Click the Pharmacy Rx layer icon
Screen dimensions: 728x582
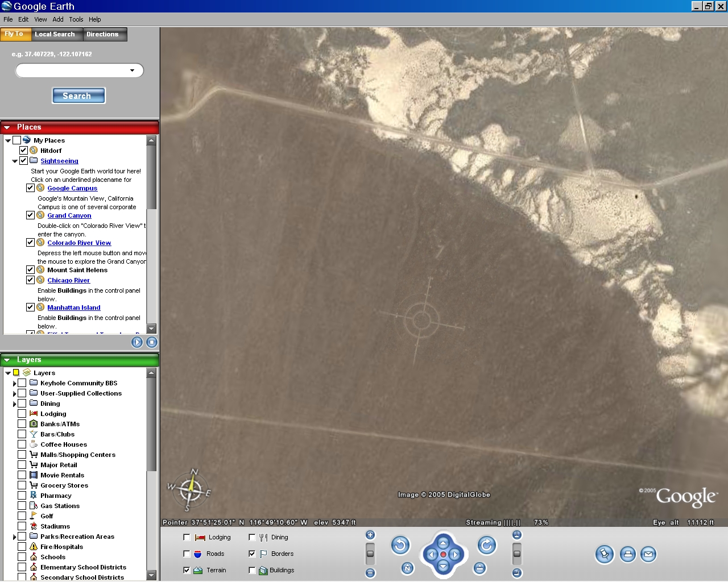coord(34,496)
